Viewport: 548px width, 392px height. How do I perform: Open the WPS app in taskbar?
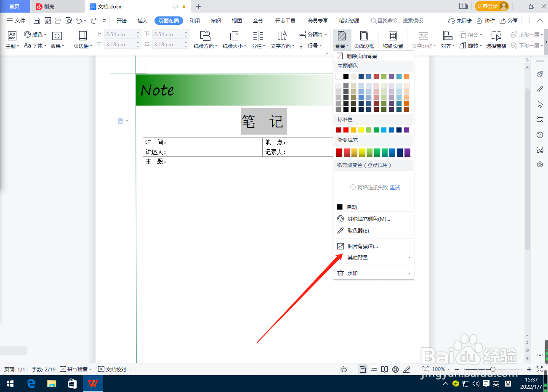93,384
